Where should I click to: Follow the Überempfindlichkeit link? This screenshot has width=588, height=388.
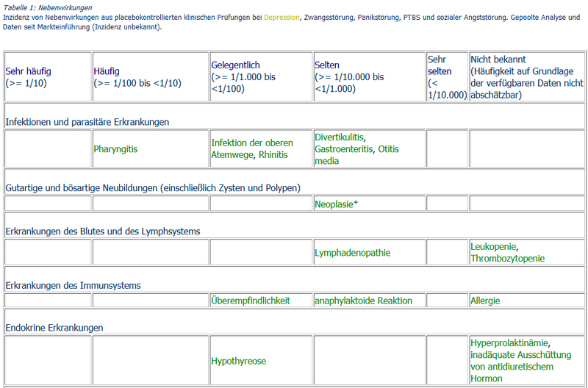[x=251, y=301]
